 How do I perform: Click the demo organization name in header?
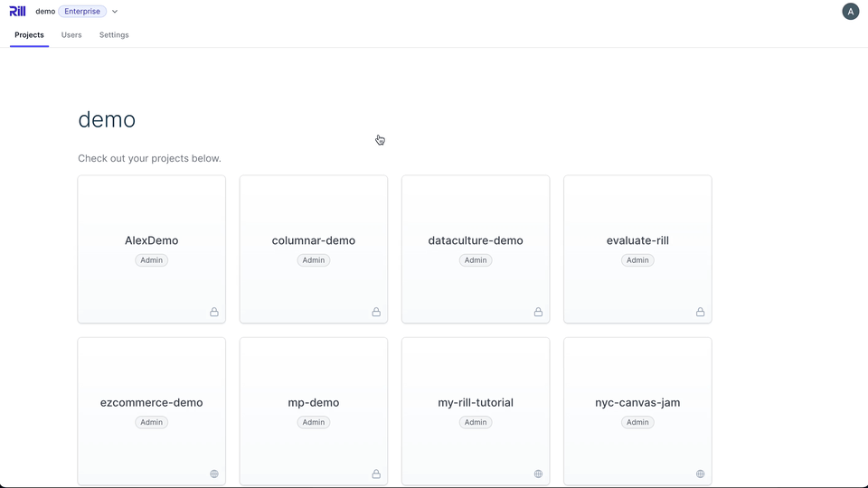click(x=45, y=12)
